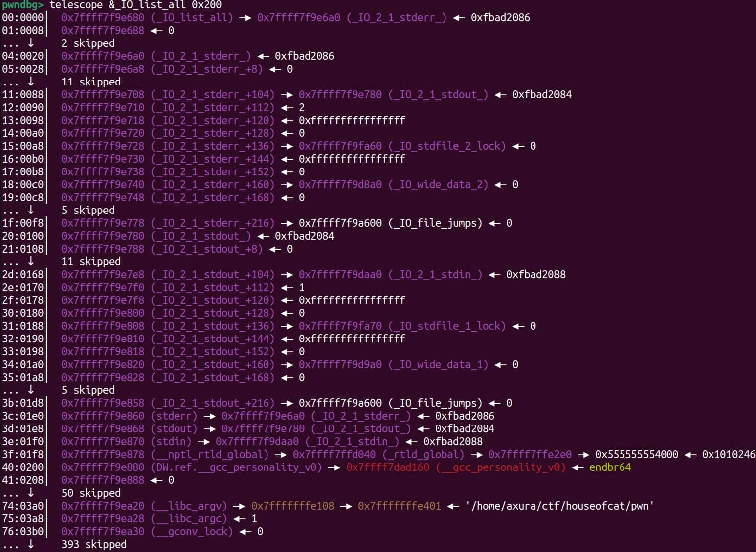Expand the '5 skipped' rows before _IO_file_jumps
Screen dimensions: 756x552
click(88, 210)
